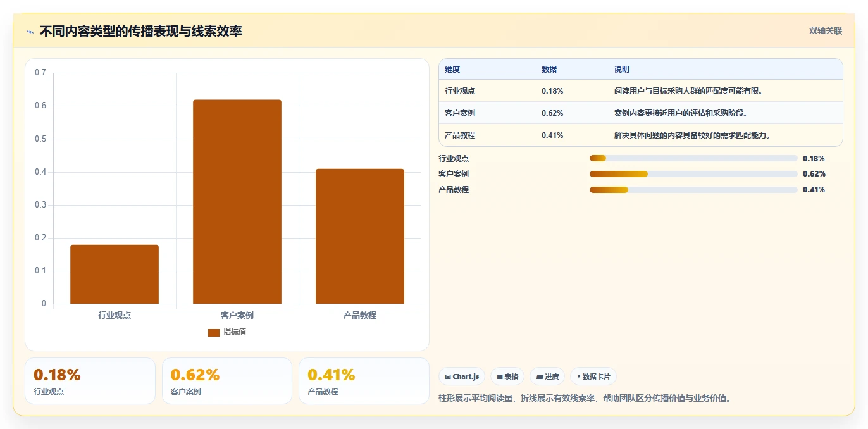Select the 行业观点 cell in table
The width and height of the screenshot is (868, 429).
tap(460, 91)
